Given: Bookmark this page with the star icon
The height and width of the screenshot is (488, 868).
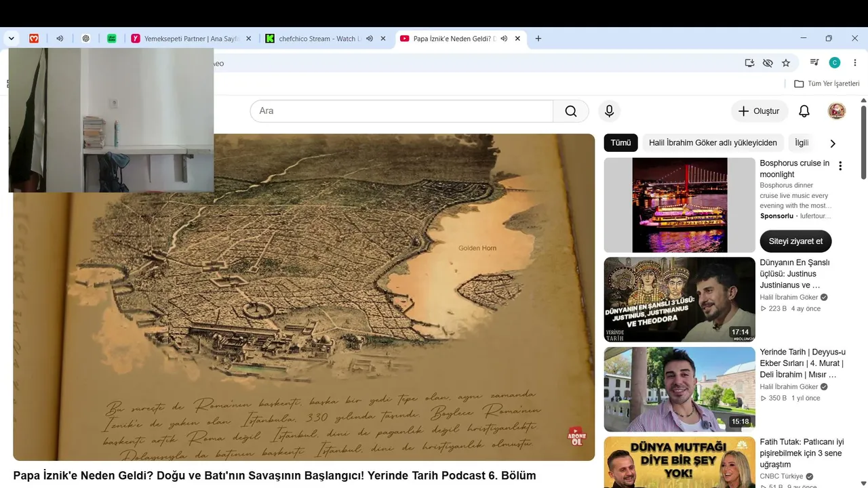Looking at the screenshot, I should click(x=786, y=63).
